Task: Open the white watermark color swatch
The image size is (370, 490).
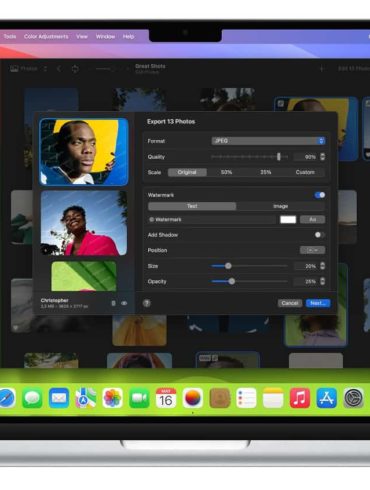Action: tap(288, 219)
